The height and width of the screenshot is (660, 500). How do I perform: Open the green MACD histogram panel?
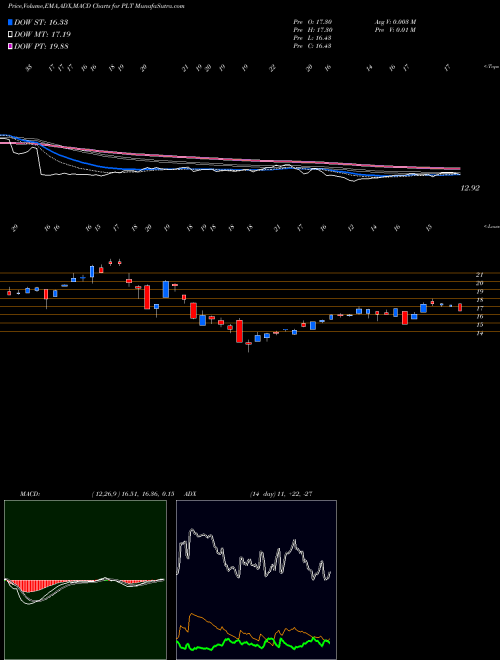tap(85, 580)
